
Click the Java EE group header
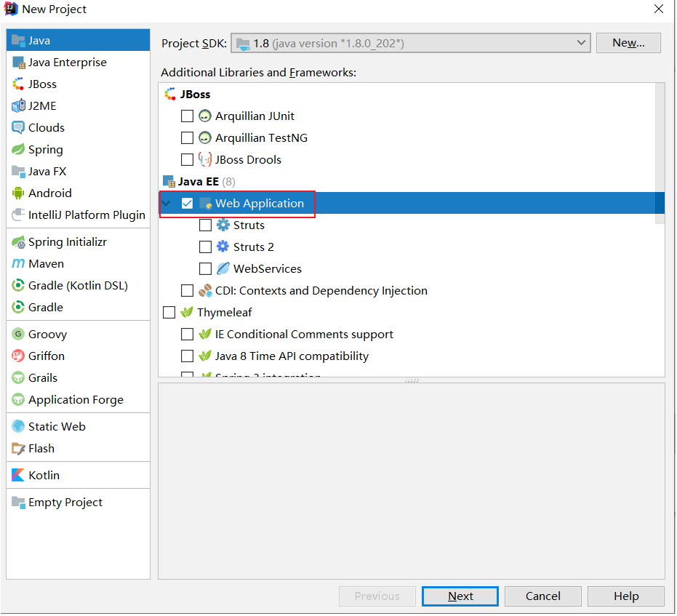point(199,182)
